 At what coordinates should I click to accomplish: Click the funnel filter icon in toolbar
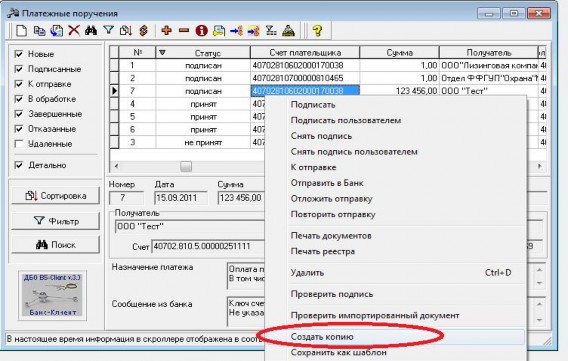tap(108, 30)
